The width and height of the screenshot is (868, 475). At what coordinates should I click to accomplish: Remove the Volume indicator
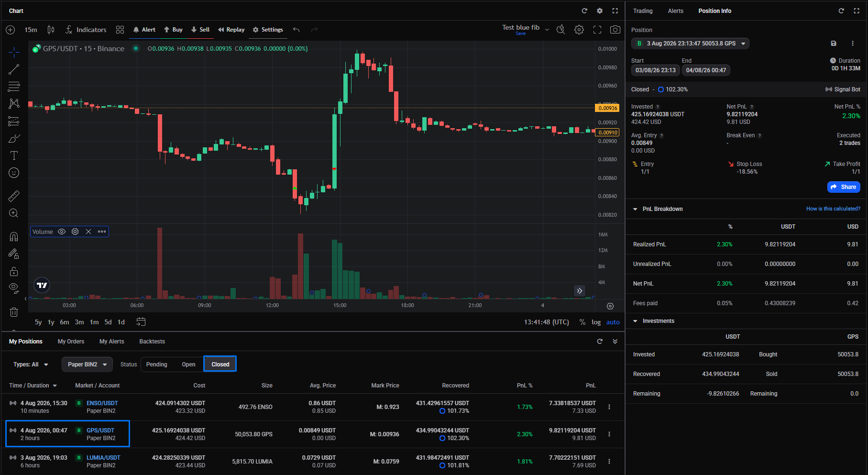coord(88,232)
